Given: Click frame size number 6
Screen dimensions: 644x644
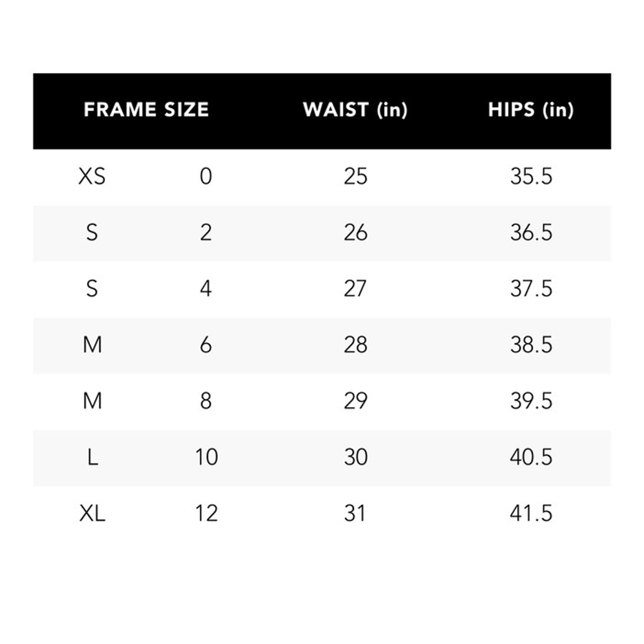Looking at the screenshot, I should coord(206,345).
